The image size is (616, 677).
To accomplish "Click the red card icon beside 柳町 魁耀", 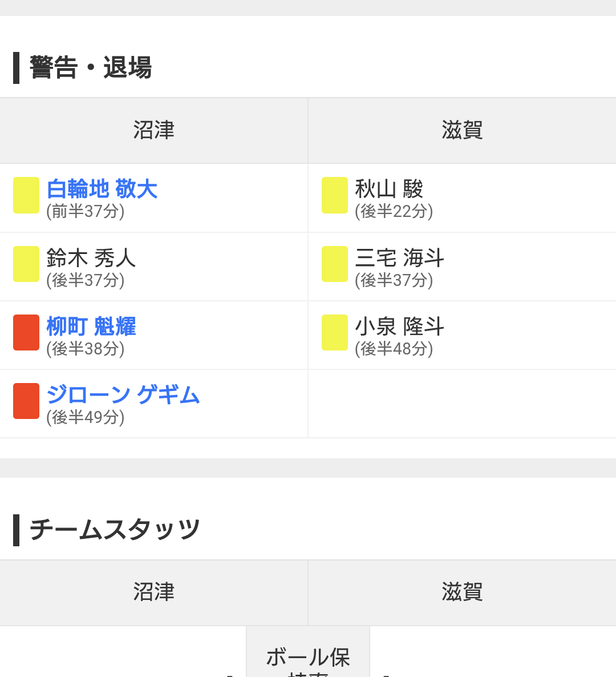I will (26, 332).
